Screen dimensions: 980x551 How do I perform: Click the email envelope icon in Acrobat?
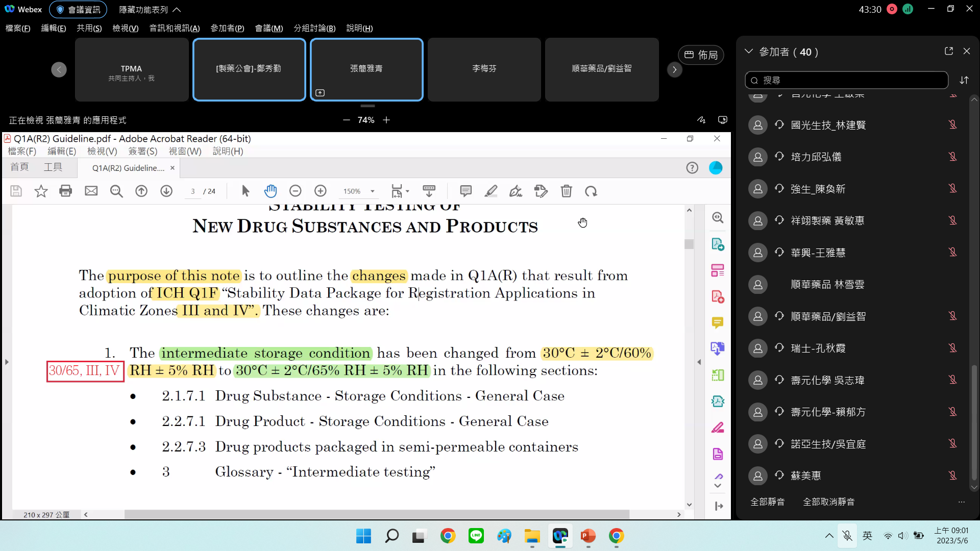pyautogui.click(x=91, y=191)
